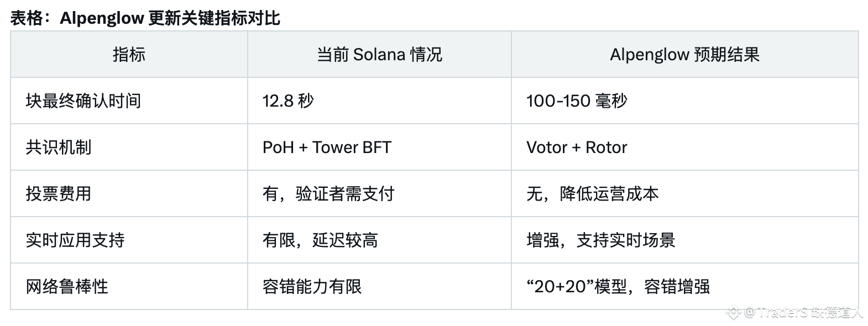The width and height of the screenshot is (868, 326).
Task: Select the 容错能力有限 cell
Action: 379,286
